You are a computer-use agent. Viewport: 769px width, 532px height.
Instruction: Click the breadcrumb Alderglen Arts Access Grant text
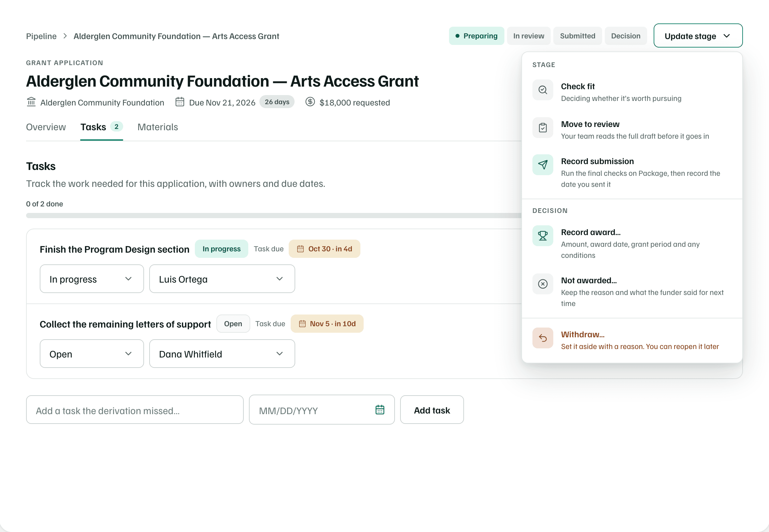click(x=176, y=36)
